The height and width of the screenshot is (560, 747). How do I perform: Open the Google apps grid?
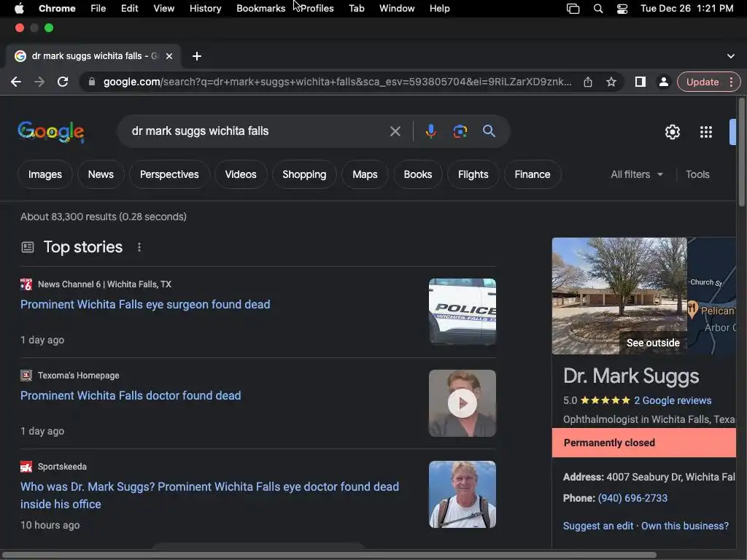coord(706,132)
